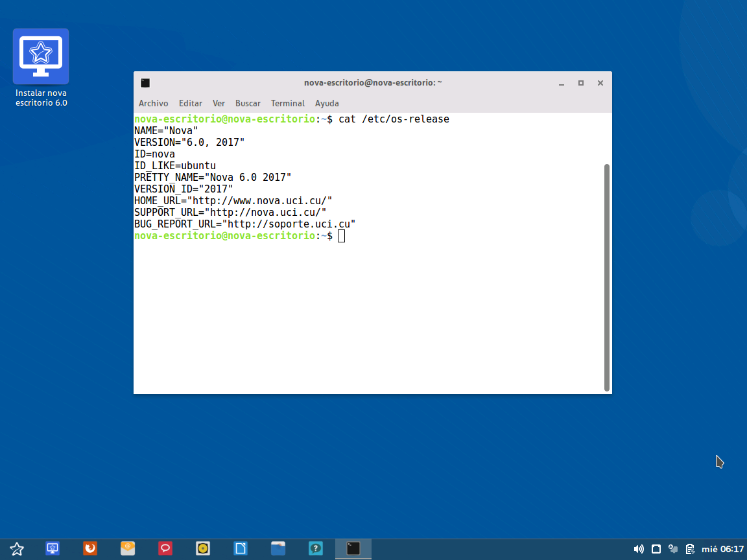Click the BUG_REPORT_URL http://soporte.uci.cu line
This screenshot has width=747, height=560.
245,224
